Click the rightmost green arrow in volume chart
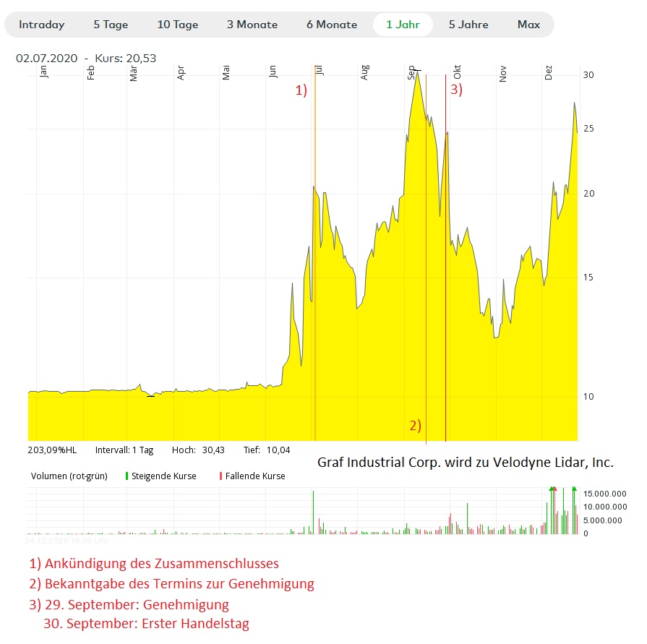 [574, 489]
